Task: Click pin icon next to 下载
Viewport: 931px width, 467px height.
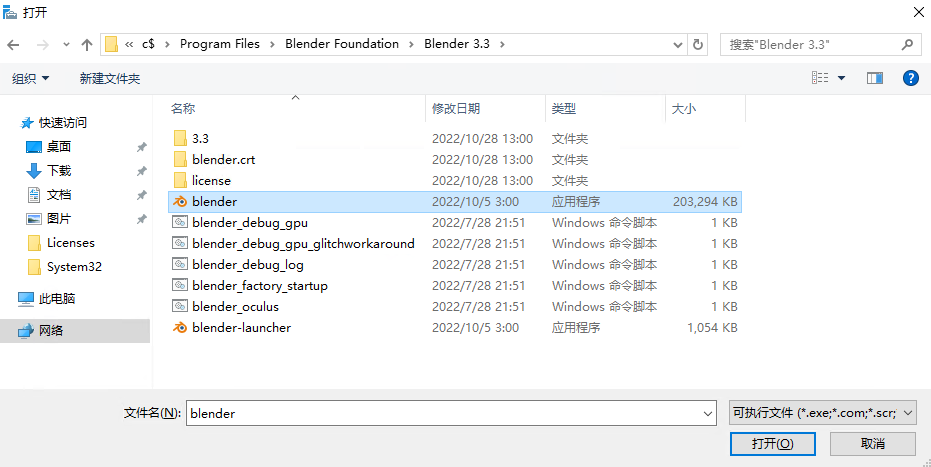Action: pyautogui.click(x=141, y=171)
